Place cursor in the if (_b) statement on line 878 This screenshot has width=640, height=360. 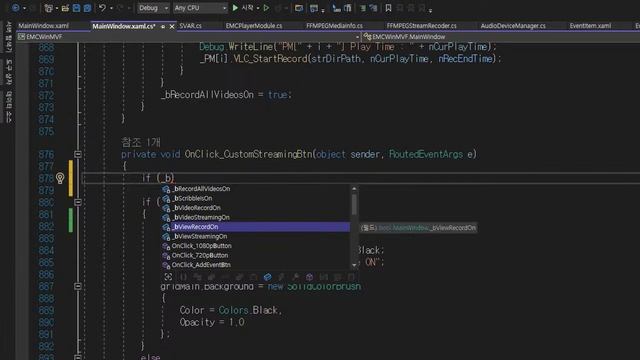158,178
